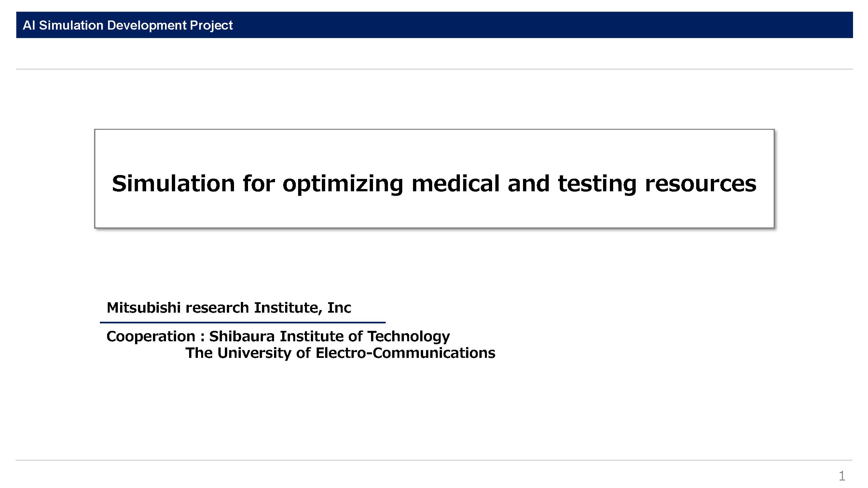Click the 'AI Simulation Development Project' header text
The image size is (868, 488).
click(128, 25)
